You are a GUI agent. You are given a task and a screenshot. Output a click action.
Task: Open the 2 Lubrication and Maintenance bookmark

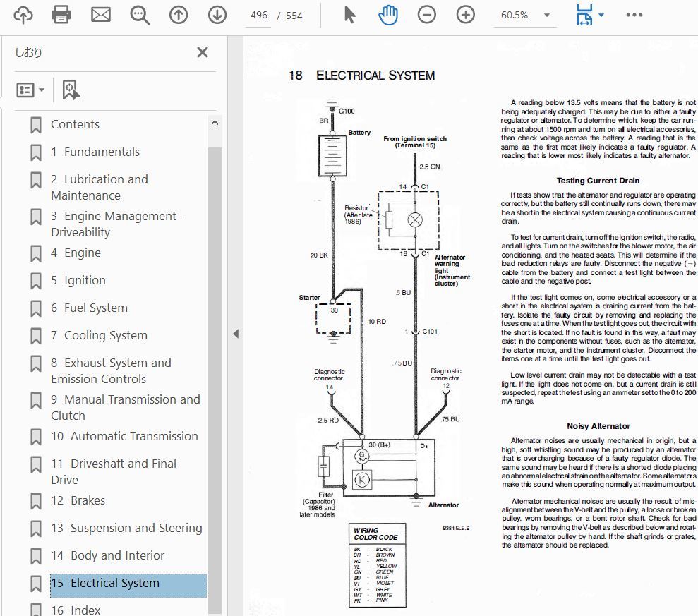pos(100,188)
